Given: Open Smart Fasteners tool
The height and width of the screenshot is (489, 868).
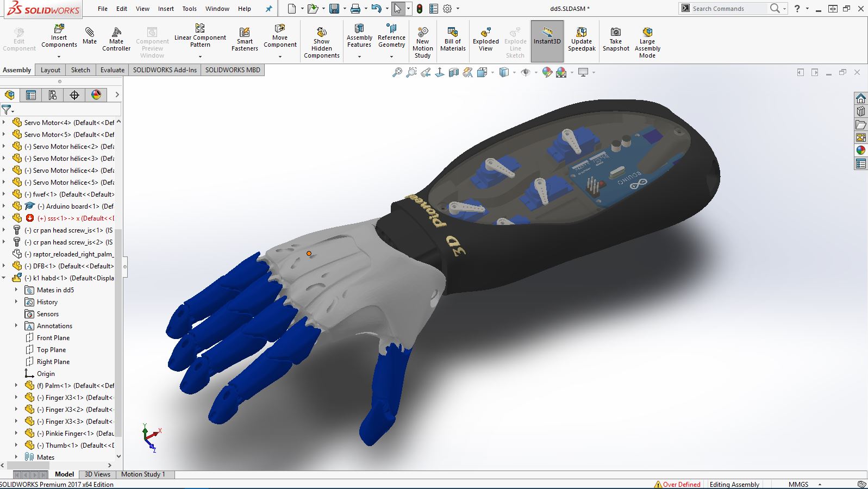Looking at the screenshot, I should (245, 39).
